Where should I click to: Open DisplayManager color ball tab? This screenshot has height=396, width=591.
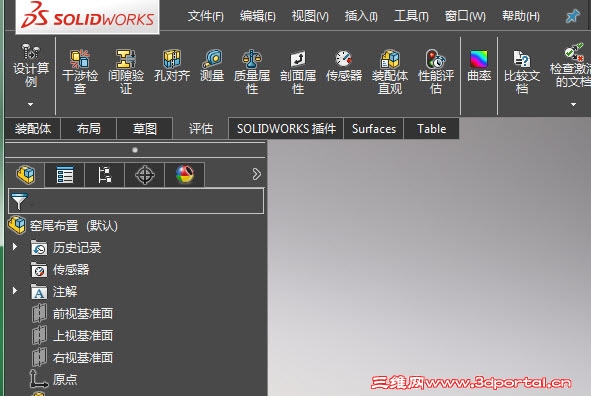tap(185, 174)
